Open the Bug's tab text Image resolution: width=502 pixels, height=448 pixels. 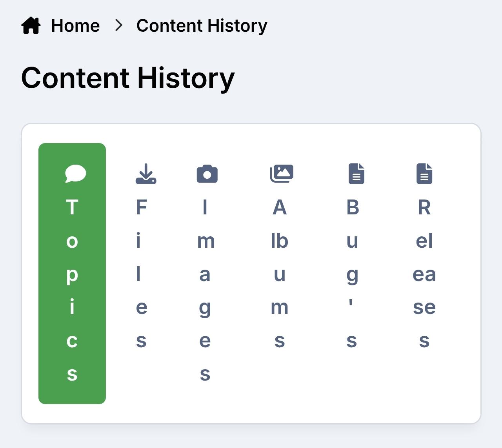click(352, 274)
